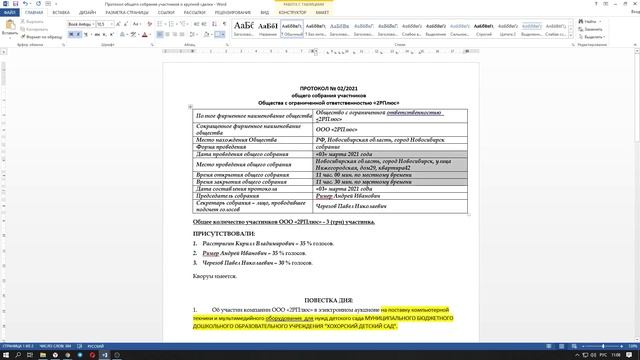Toggle Strikethrough formatting

(97, 34)
